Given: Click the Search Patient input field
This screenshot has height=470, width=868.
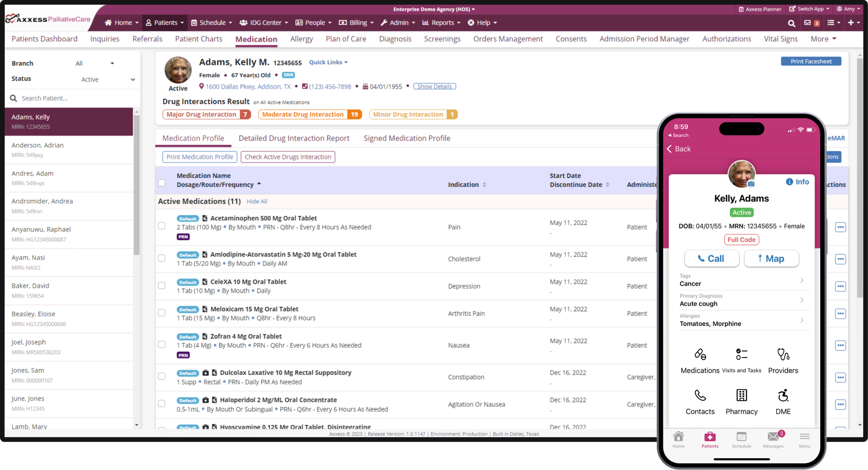Looking at the screenshot, I should pos(72,98).
